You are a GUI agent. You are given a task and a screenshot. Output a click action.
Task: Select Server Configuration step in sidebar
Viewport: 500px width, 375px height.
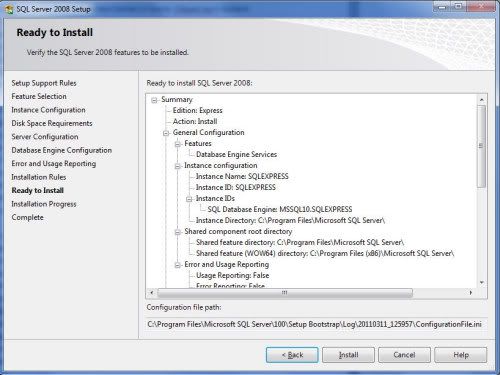point(45,137)
